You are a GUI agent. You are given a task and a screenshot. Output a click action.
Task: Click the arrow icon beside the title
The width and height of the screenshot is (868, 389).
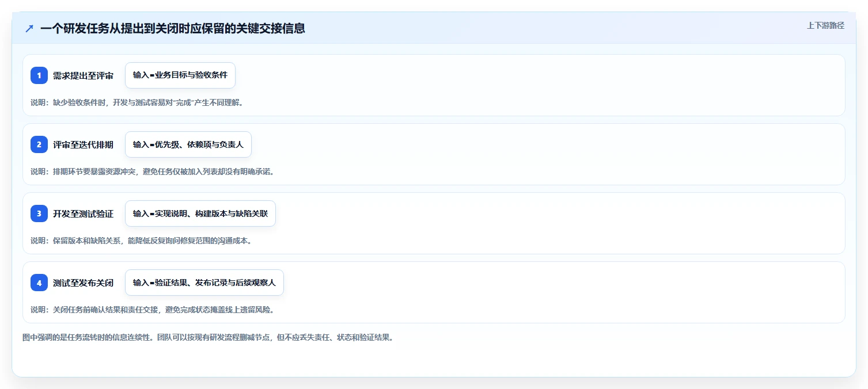29,28
